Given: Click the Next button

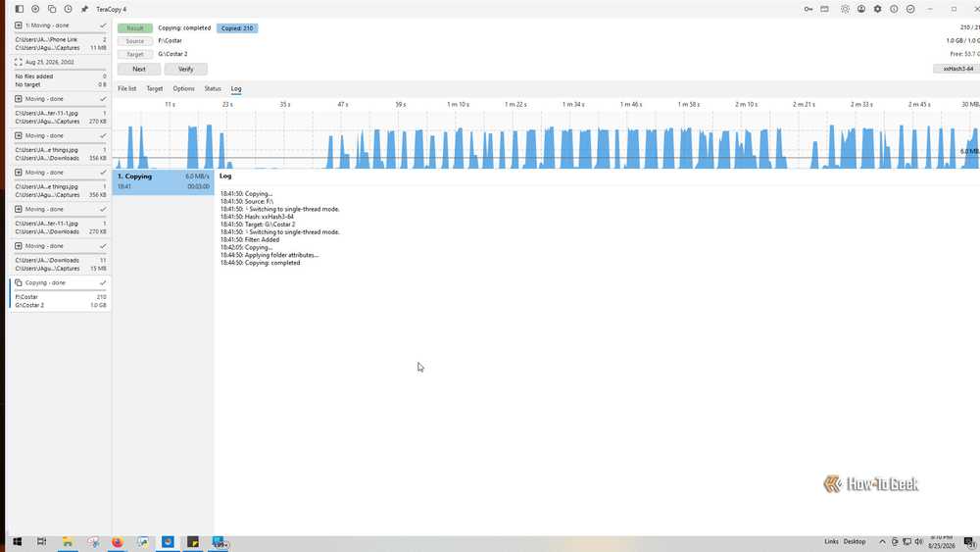Looking at the screenshot, I should coord(139,70).
